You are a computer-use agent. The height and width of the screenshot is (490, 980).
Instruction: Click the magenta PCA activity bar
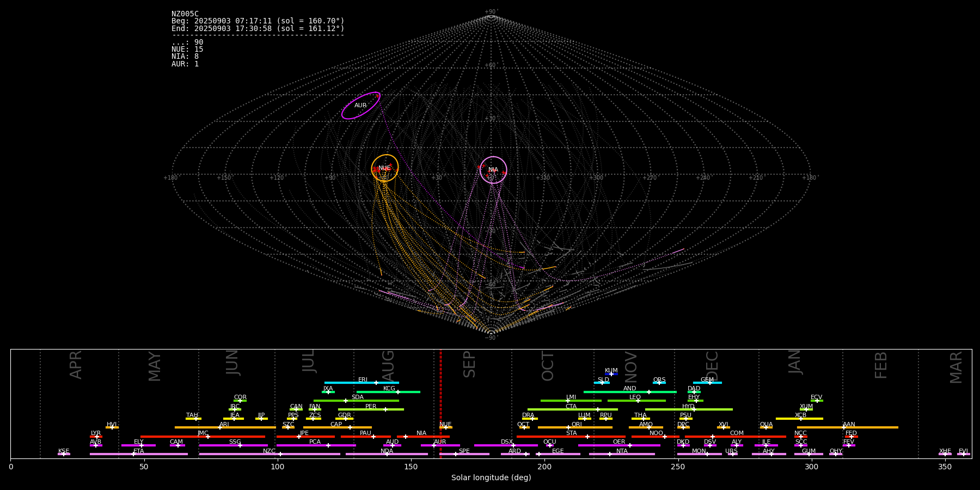click(x=316, y=445)
